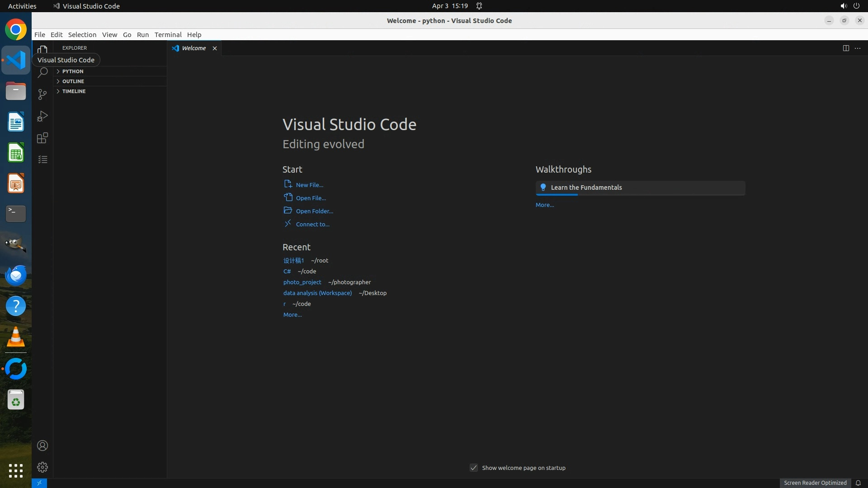Open the Run and Debug view

pos(42,116)
